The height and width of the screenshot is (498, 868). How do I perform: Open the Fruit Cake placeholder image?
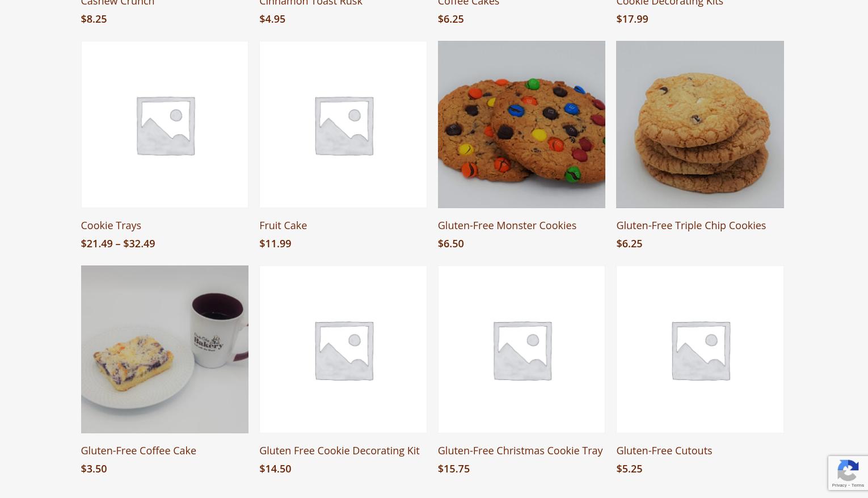coord(343,124)
